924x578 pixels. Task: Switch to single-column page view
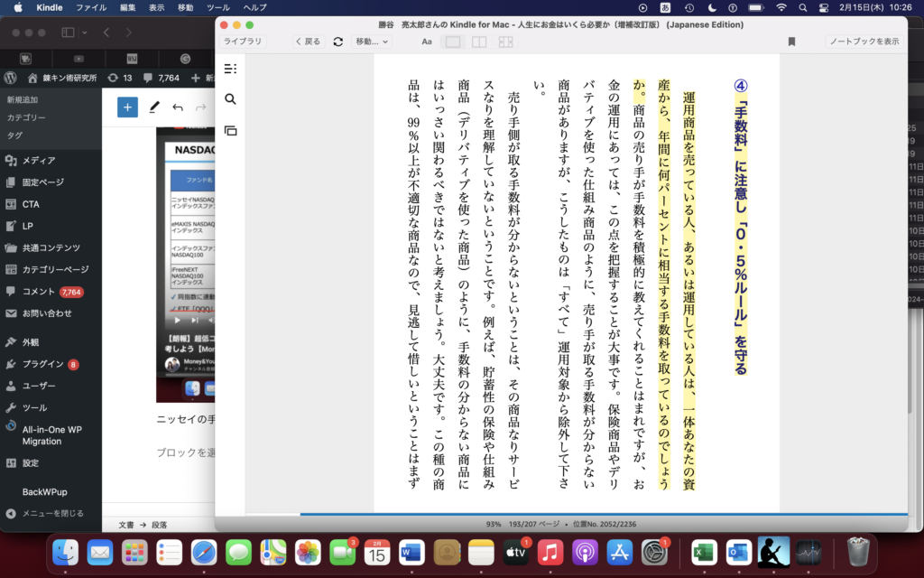pos(453,42)
